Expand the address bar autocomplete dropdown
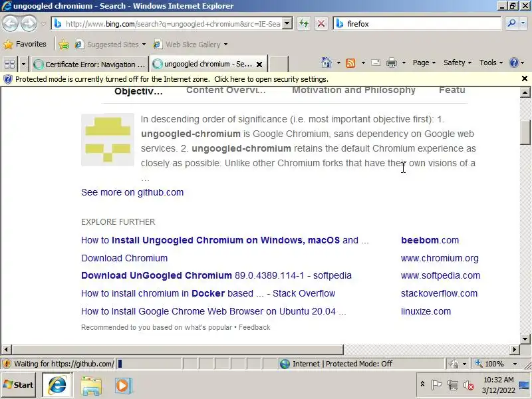 [287, 24]
